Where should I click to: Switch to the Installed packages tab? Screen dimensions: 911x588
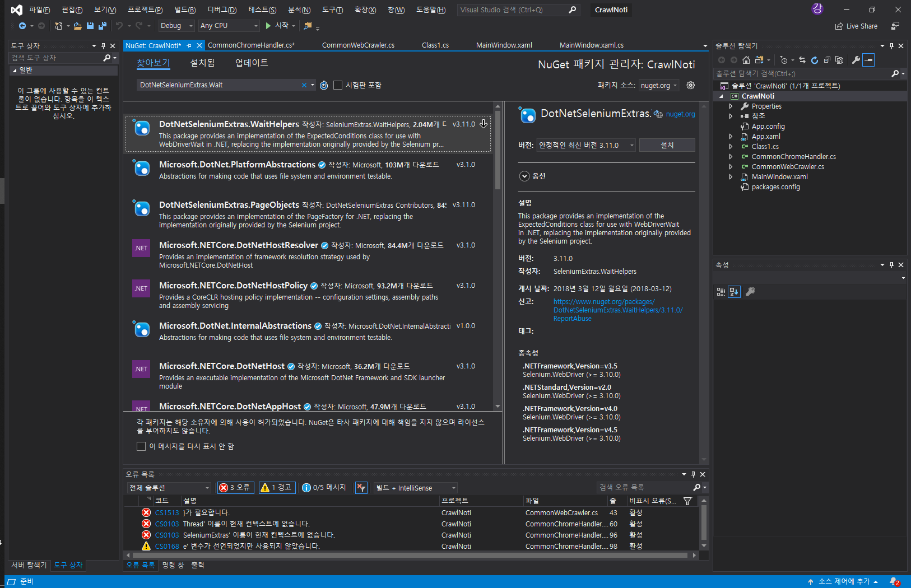pyautogui.click(x=202, y=63)
